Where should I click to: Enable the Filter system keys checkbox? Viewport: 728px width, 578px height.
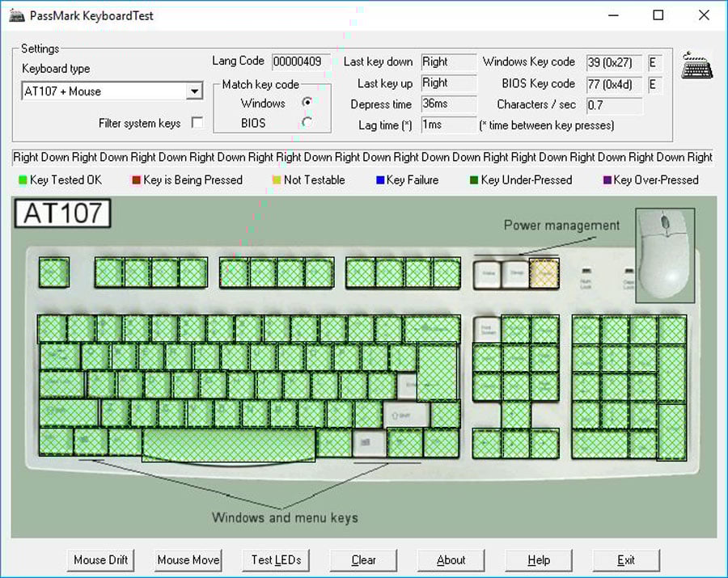[197, 123]
